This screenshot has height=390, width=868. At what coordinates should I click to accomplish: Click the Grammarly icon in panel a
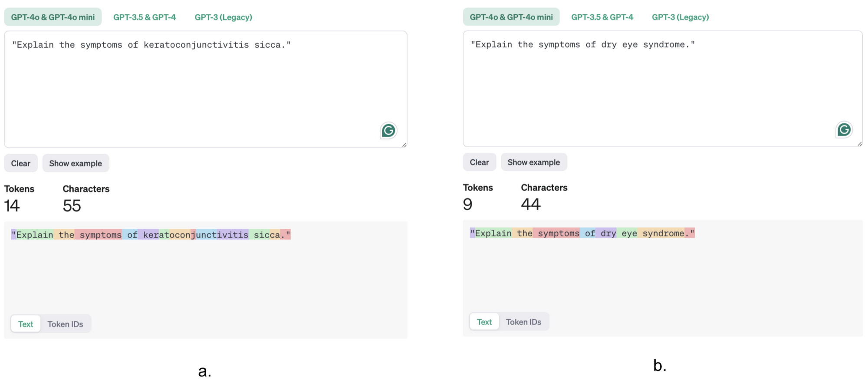(x=388, y=130)
